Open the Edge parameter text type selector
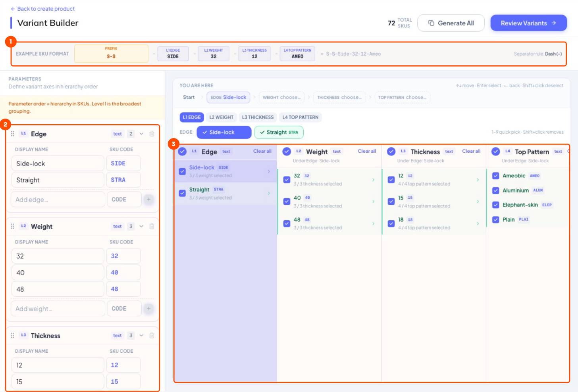 click(118, 134)
